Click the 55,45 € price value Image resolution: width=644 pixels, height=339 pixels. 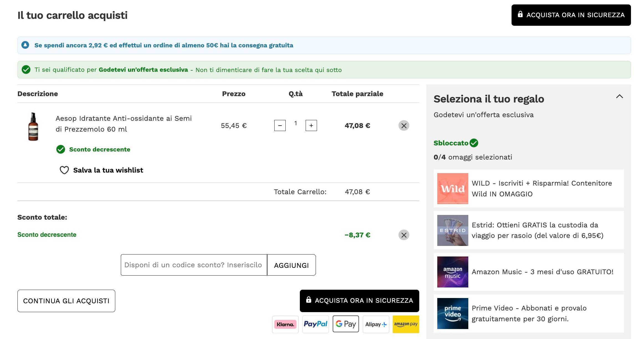coord(234,125)
